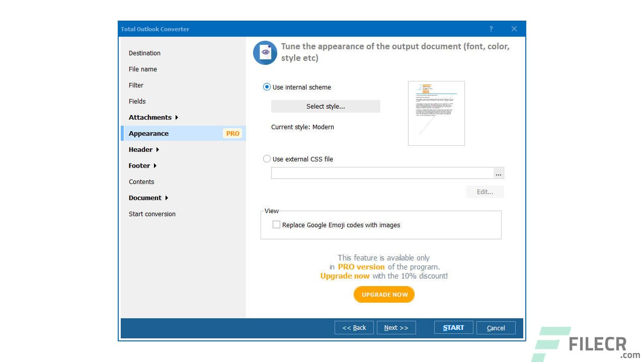Image resolution: width=644 pixels, height=362 pixels.
Task: Go to the Start conversion page
Action: (152, 214)
